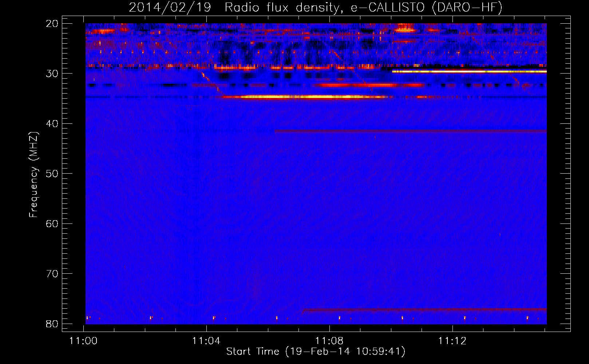Viewport: 589px width, 364px height.
Task: Click the 70 frequency tick label
Action: pos(52,274)
